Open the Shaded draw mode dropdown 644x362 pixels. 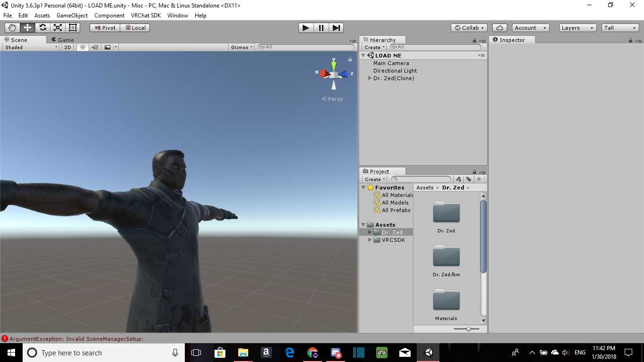click(x=31, y=47)
